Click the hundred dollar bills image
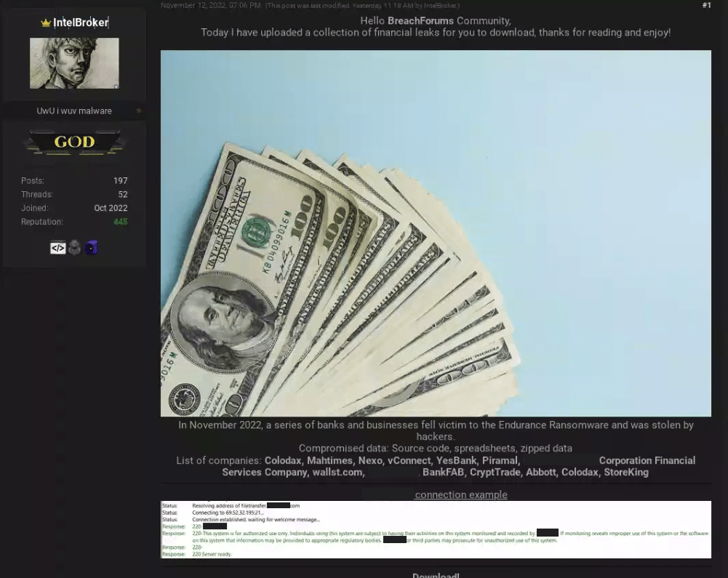 (436, 233)
